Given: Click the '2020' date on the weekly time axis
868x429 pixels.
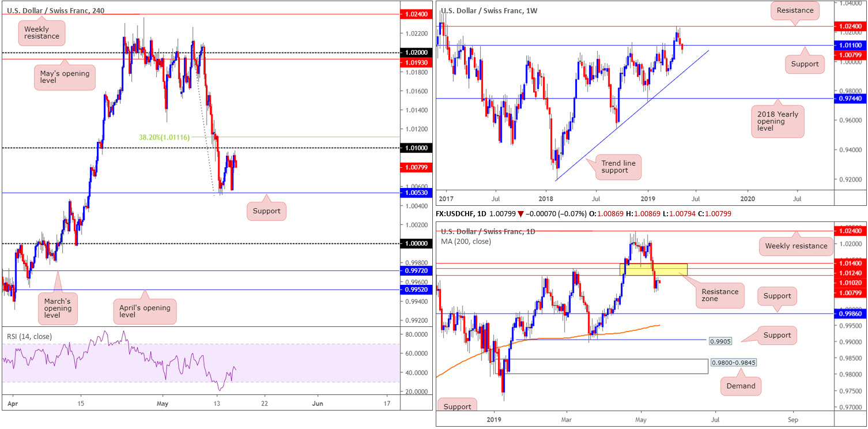Looking at the screenshot, I should (748, 198).
